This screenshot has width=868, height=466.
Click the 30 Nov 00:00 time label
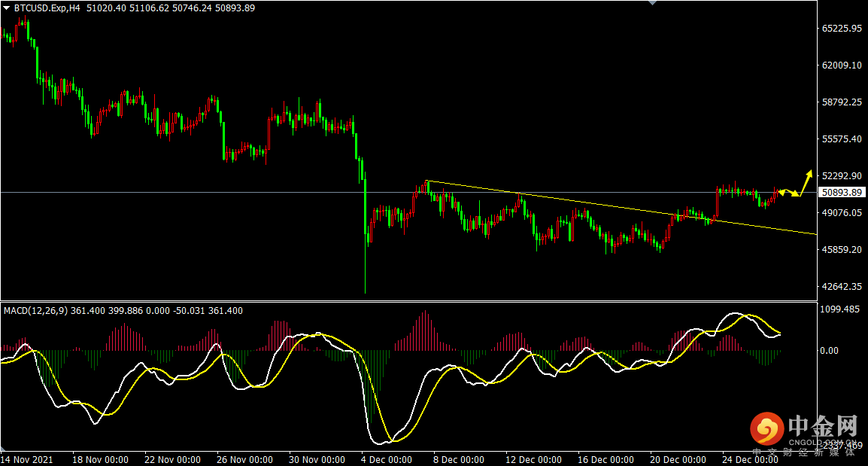317,460
